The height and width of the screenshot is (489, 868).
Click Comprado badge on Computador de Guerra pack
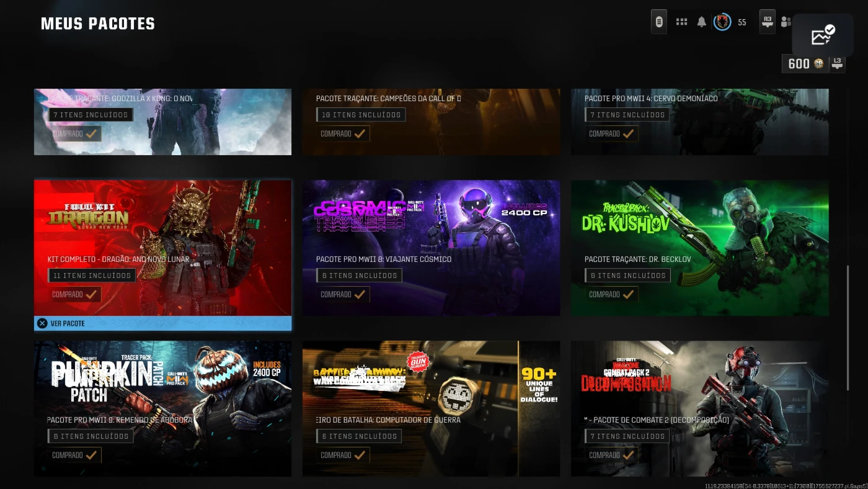pos(343,455)
